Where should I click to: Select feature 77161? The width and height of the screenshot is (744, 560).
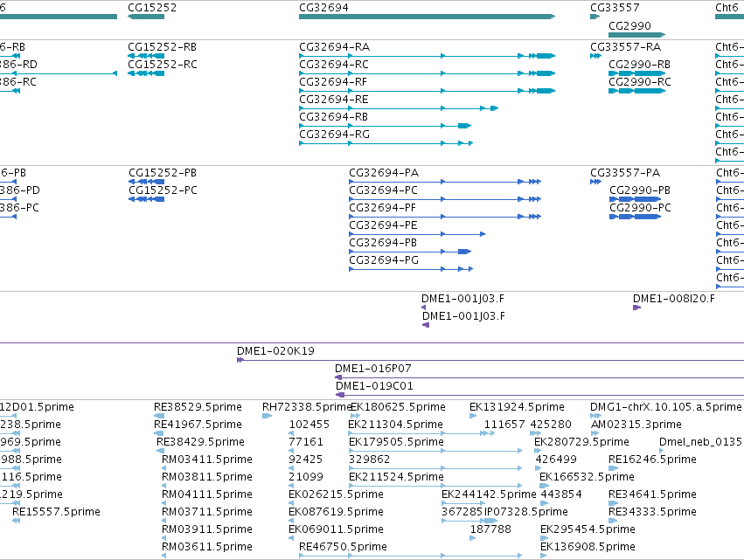[x=306, y=442]
